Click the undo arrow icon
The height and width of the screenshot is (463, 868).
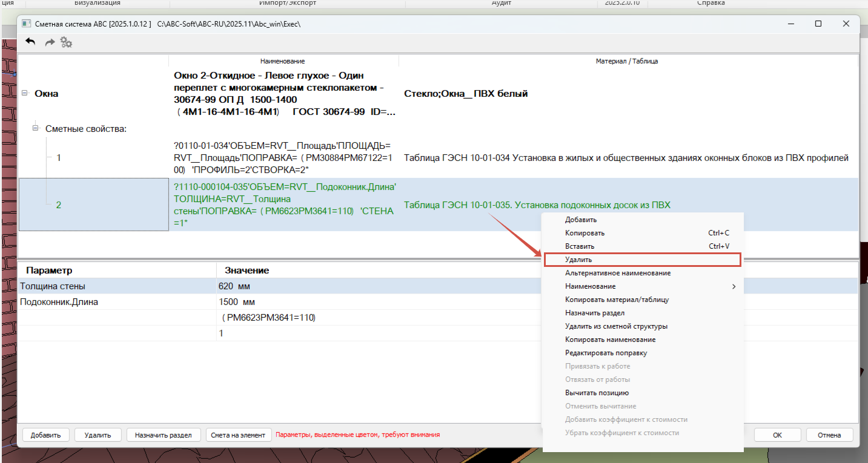[x=30, y=42]
